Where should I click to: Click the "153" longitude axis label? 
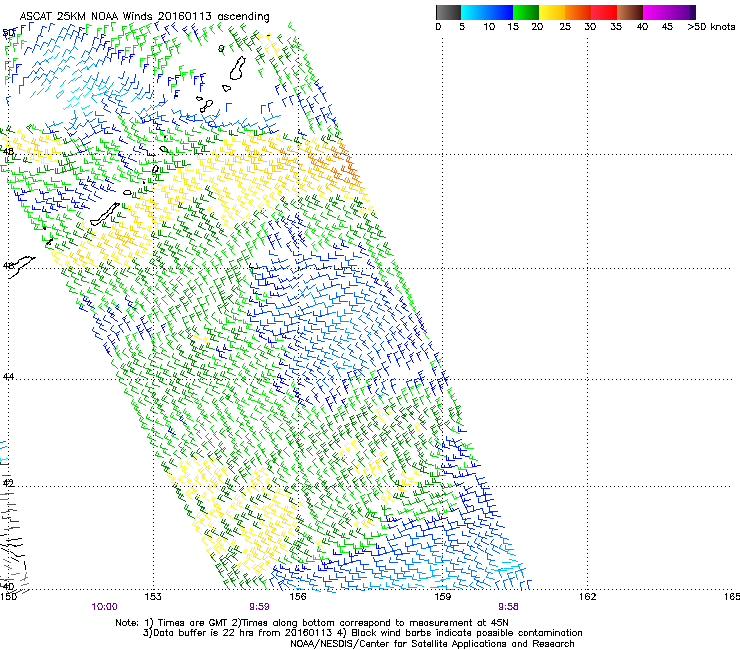point(153,597)
